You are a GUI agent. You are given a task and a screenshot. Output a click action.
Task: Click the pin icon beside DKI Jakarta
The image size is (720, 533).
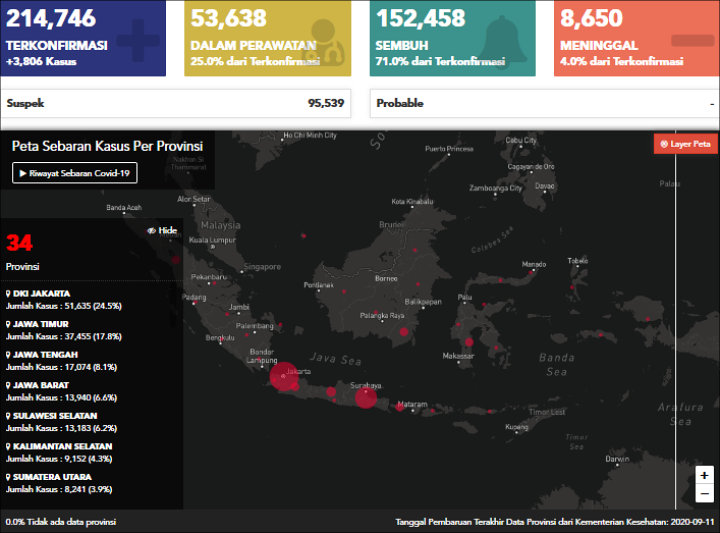9,294
